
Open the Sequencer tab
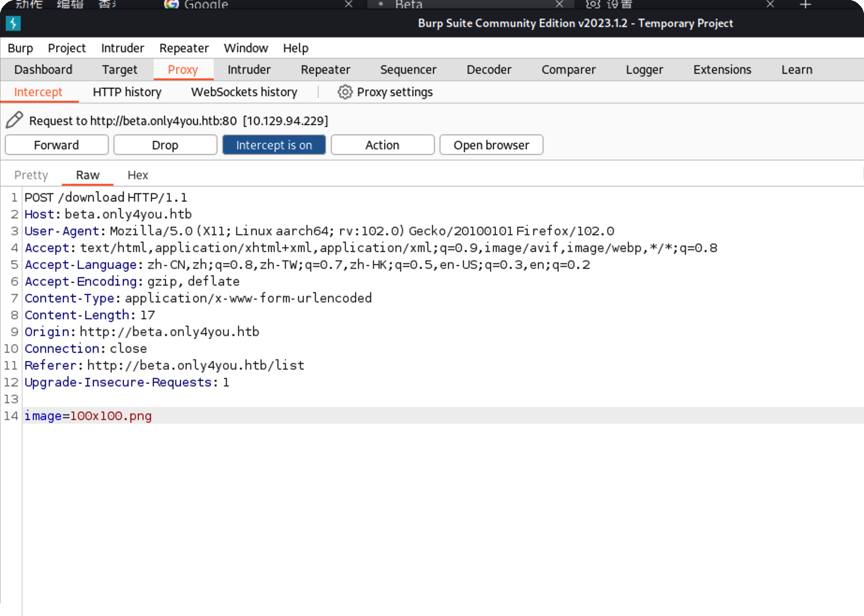408,70
